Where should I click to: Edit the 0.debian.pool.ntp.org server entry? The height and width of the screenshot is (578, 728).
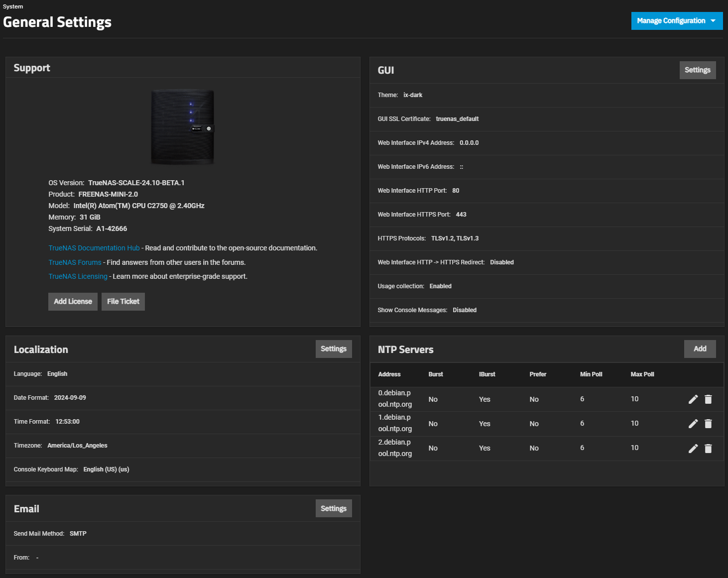[693, 399]
